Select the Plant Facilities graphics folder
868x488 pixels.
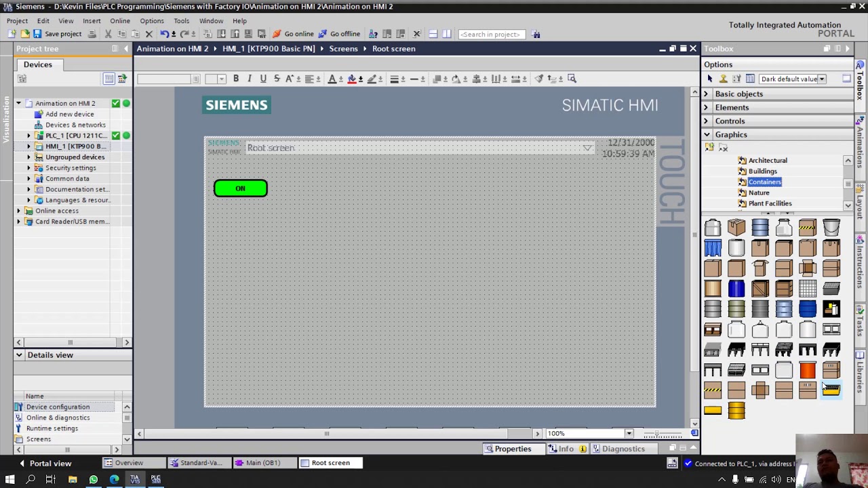[x=770, y=203]
